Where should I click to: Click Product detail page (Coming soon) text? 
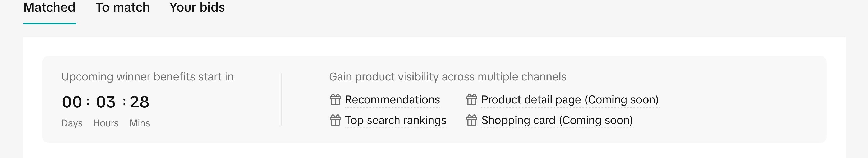[570, 100]
